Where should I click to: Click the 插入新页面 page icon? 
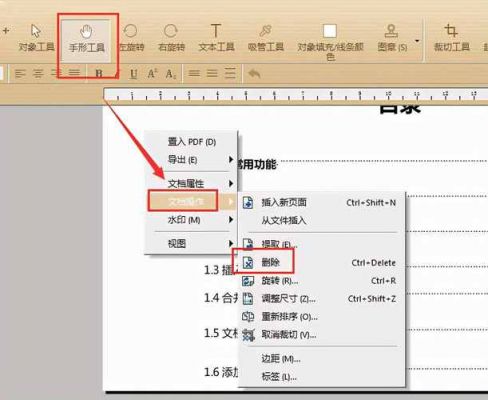coord(248,203)
